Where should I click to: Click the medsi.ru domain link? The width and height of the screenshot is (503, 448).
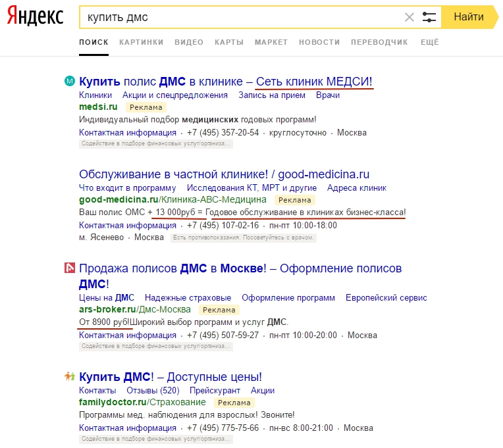98,107
